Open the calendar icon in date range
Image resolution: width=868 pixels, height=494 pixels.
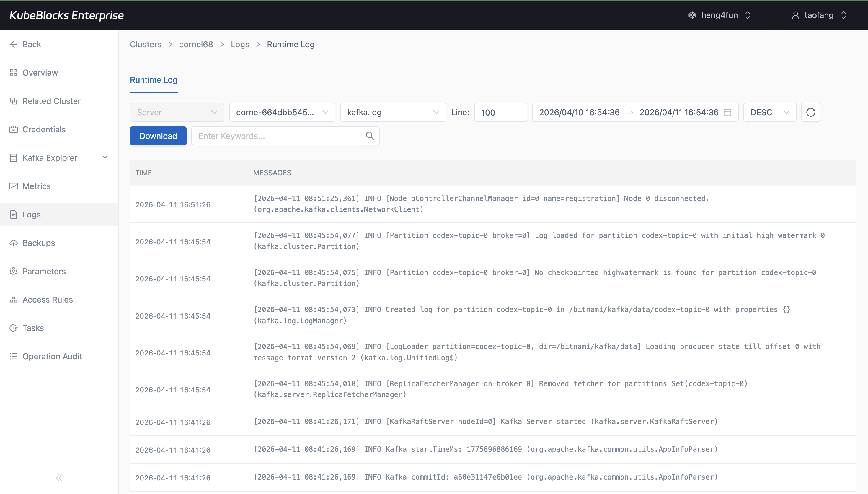[x=727, y=112]
